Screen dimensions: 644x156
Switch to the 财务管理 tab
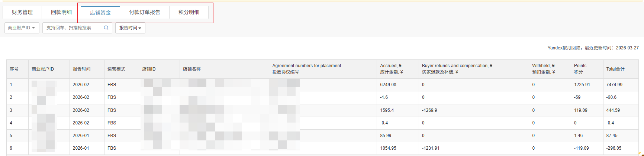(22, 12)
